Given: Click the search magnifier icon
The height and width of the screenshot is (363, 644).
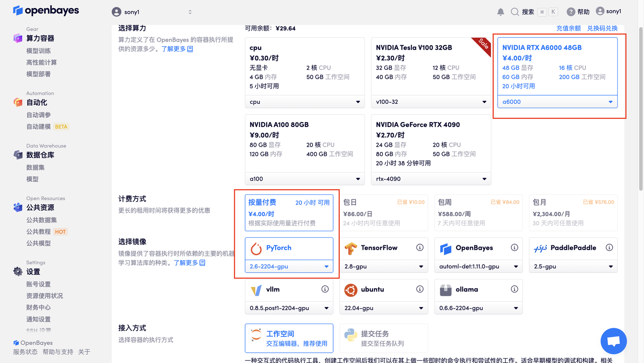Looking at the screenshot, I should pos(515,12).
